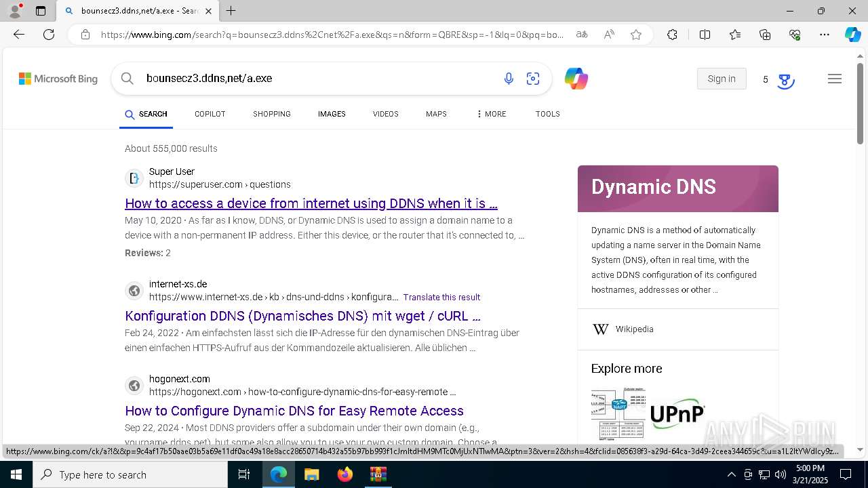Switch to the IMAGES tab

pyautogui.click(x=332, y=114)
